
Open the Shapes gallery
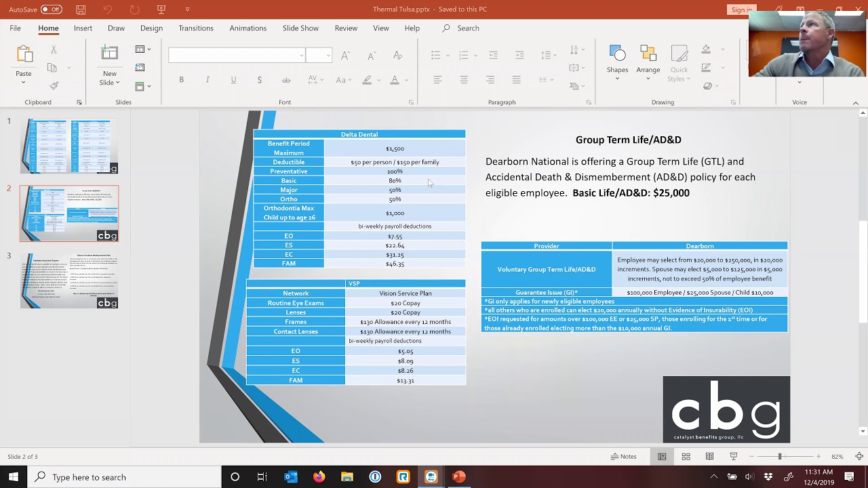(x=617, y=62)
